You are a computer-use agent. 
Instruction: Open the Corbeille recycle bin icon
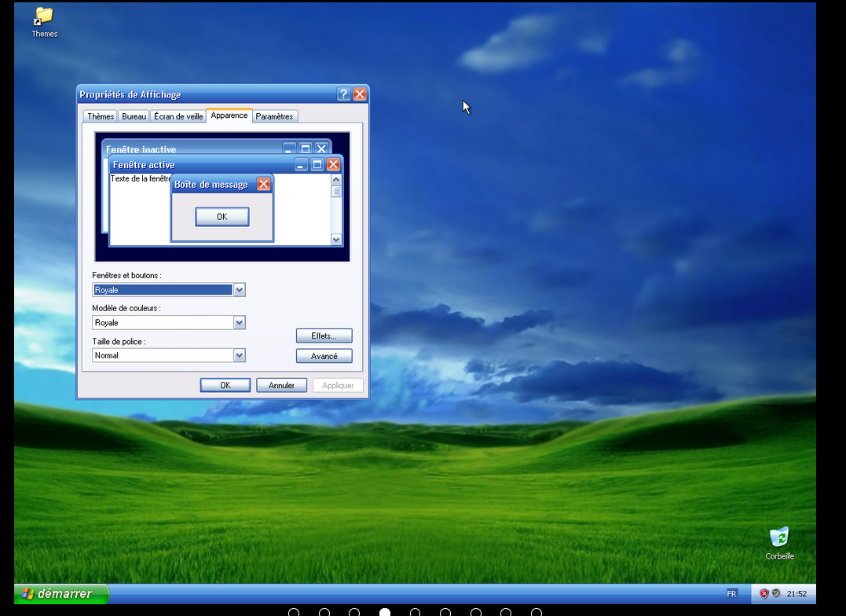[780, 544]
